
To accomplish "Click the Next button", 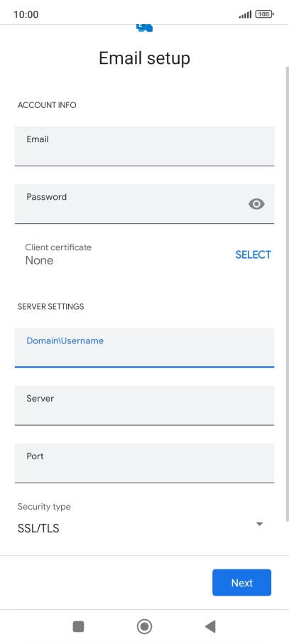I will tap(242, 582).
